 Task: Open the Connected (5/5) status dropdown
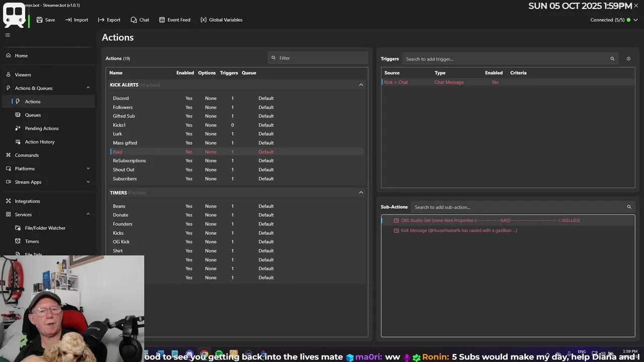tap(614, 20)
